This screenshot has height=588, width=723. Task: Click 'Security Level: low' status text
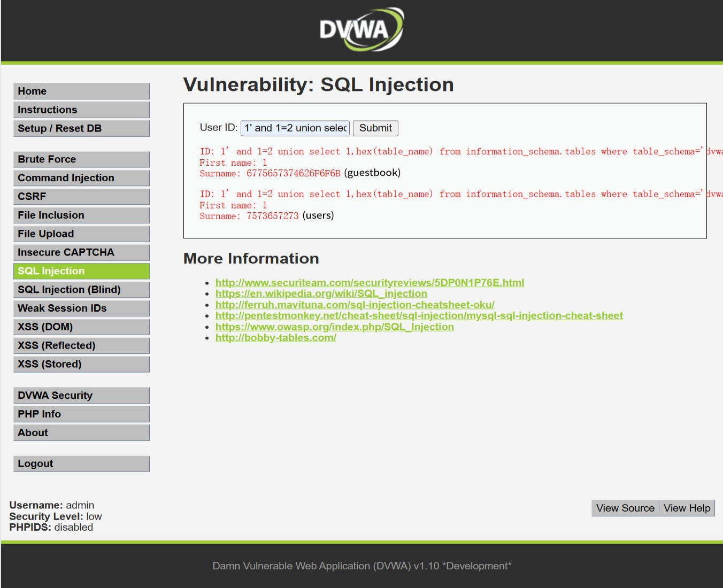click(x=56, y=516)
